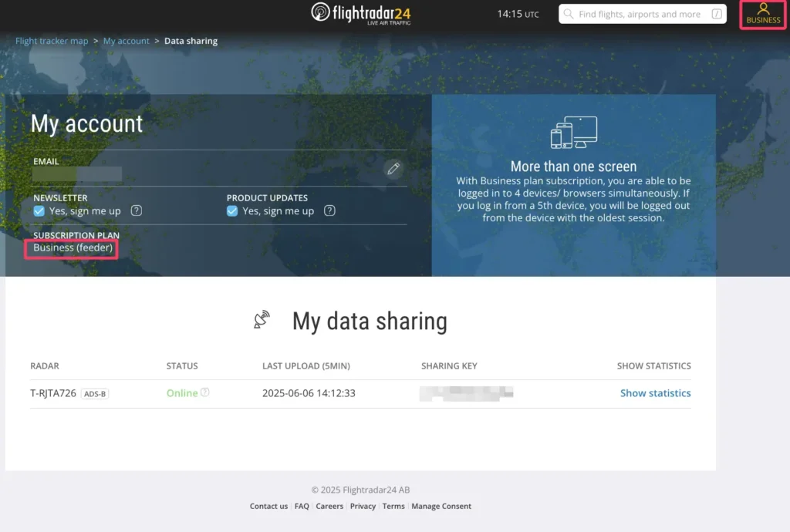
Task: Click the Online status text
Action: (x=182, y=393)
